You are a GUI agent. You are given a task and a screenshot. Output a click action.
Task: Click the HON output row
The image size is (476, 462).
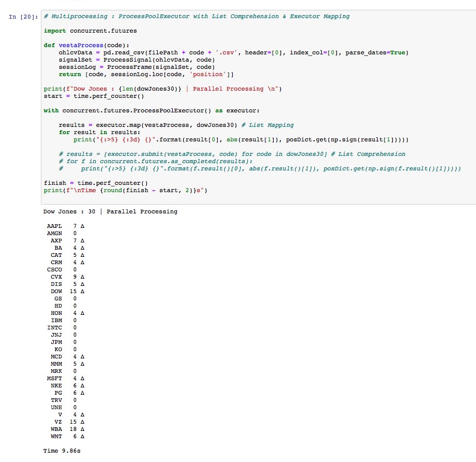(67, 313)
